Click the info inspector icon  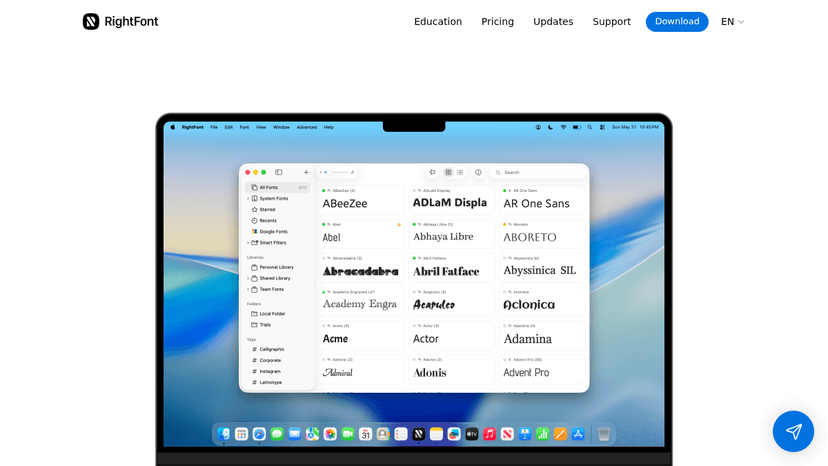coord(478,172)
